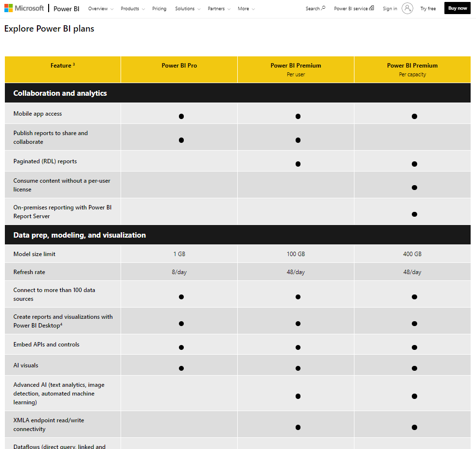The width and height of the screenshot is (476, 449).
Task: Click XMLA endpoint dot under Per capacity
Action: 414,427
